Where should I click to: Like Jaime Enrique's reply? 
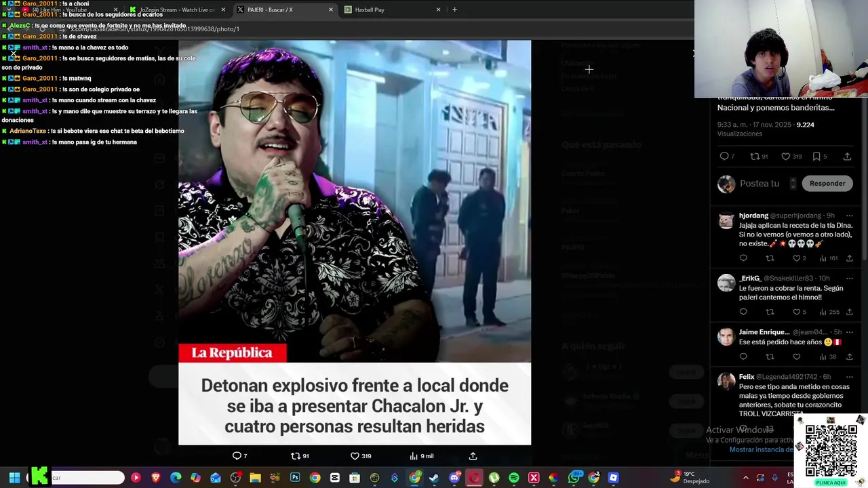point(796,357)
